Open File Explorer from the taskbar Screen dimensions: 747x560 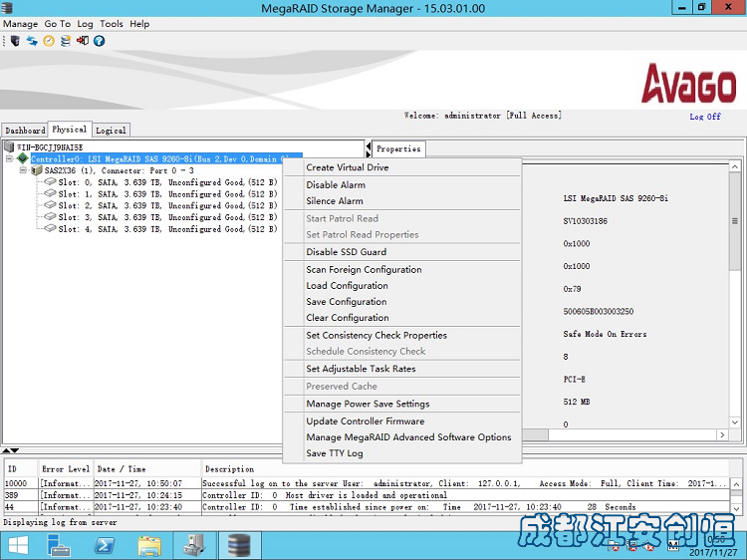click(149, 546)
